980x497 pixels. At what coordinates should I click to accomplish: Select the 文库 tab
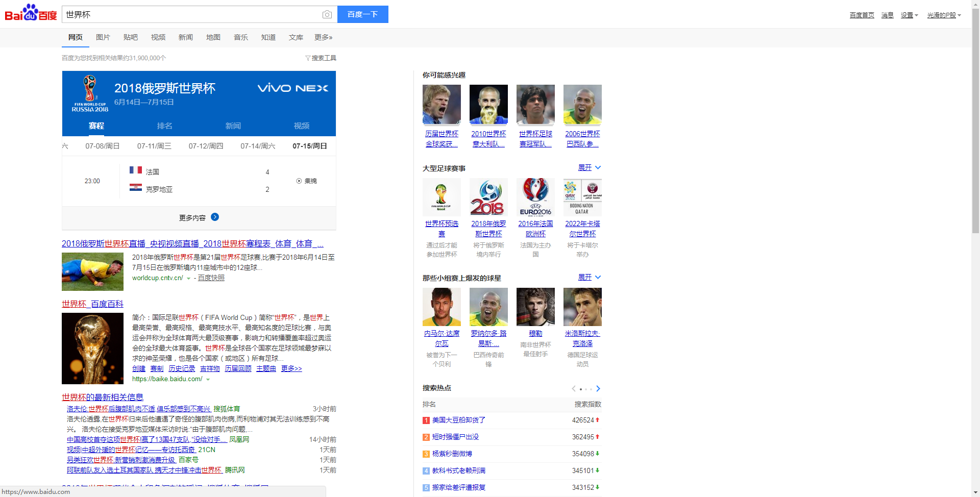(x=296, y=37)
